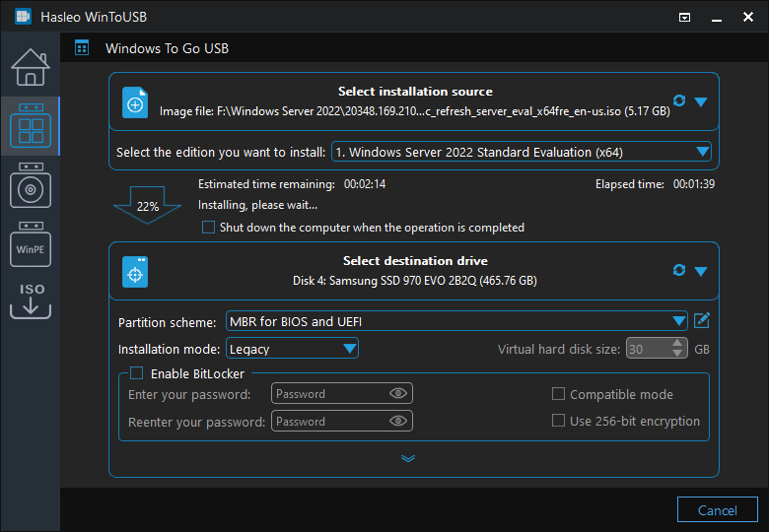This screenshot has width=769, height=532.
Task: Click the Installing, please wait status text
Action: tap(257, 205)
